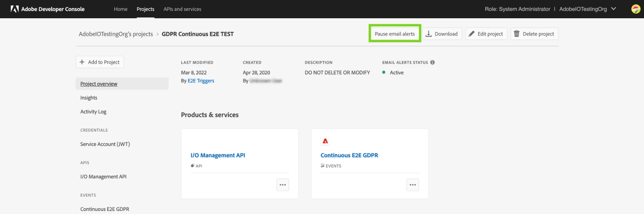Viewport: 644px width, 214px height.
Task: Click the email alerts status info icon
Action: click(x=432, y=62)
